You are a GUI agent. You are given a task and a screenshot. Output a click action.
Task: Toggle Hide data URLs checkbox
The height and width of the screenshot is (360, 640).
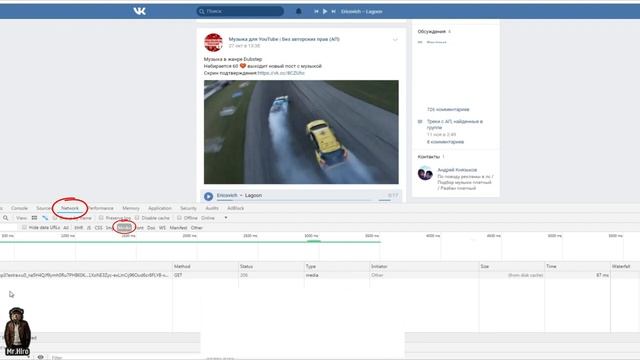tap(24, 227)
